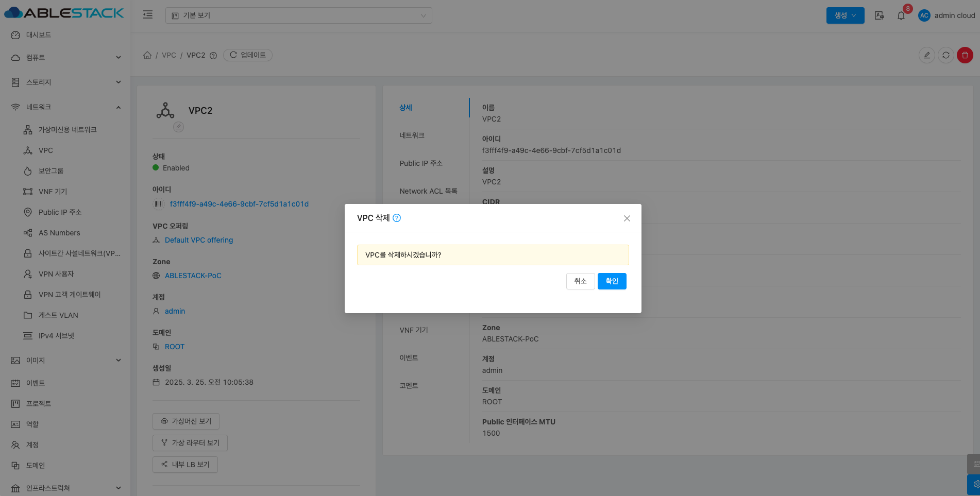The height and width of the screenshot is (496, 980).
Task: Open Public IP 주소 tab
Action: tap(421, 163)
